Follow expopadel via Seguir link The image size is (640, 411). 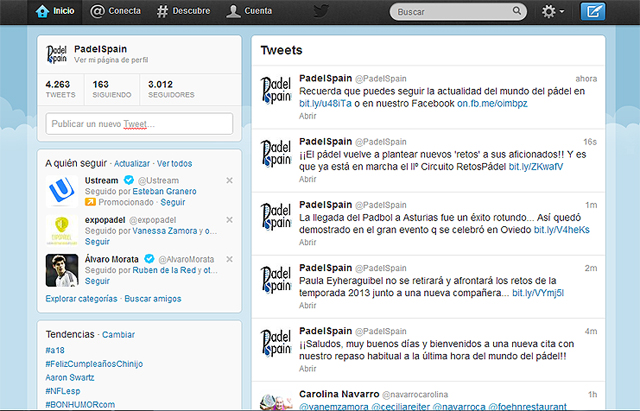pyautogui.click(x=97, y=242)
